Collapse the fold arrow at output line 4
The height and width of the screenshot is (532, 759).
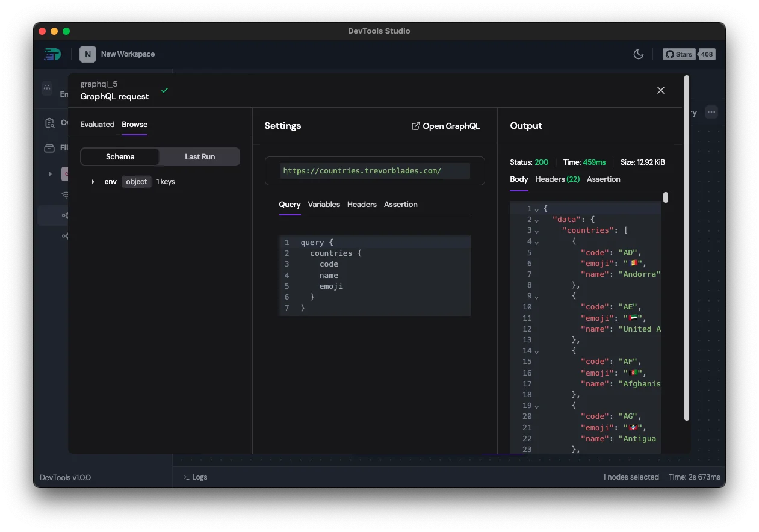tap(537, 242)
